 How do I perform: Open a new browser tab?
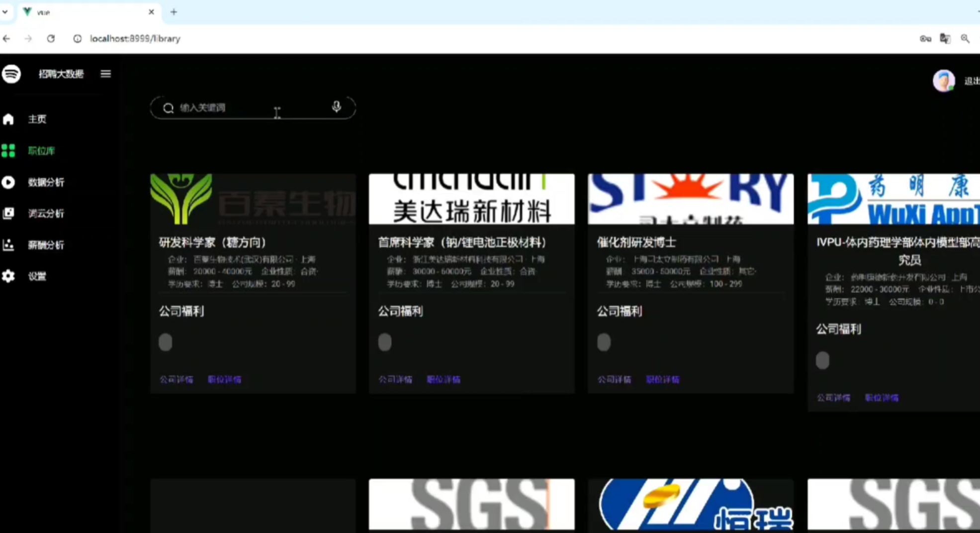[174, 12]
